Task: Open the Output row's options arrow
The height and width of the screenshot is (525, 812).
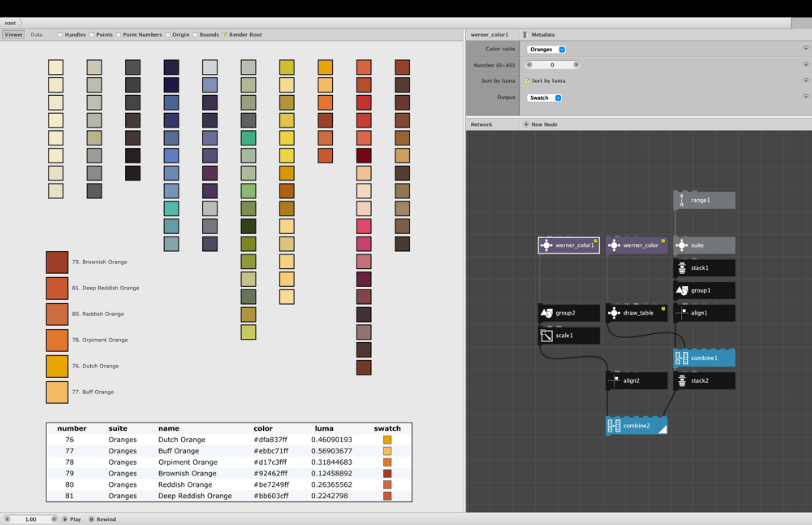Action: 806,97
